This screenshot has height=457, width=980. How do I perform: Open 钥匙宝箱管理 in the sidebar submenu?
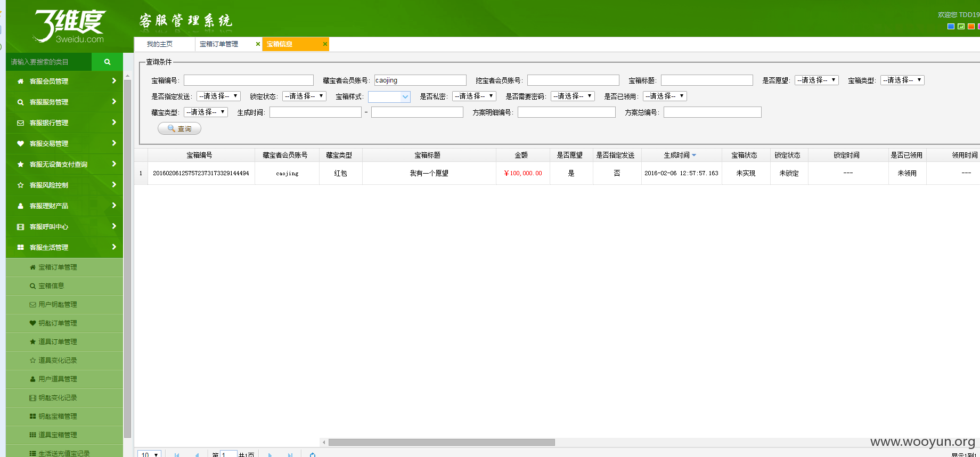[x=64, y=416]
